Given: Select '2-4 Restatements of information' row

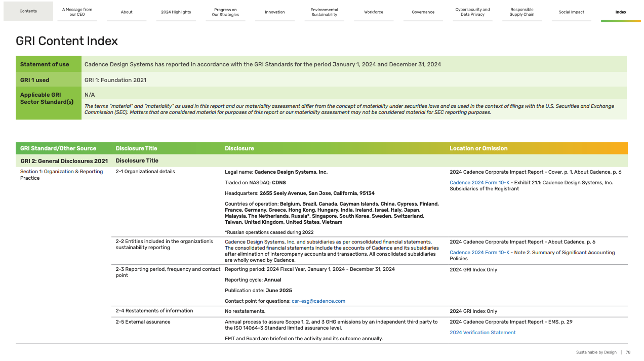Looking at the screenshot, I should click(154, 311).
